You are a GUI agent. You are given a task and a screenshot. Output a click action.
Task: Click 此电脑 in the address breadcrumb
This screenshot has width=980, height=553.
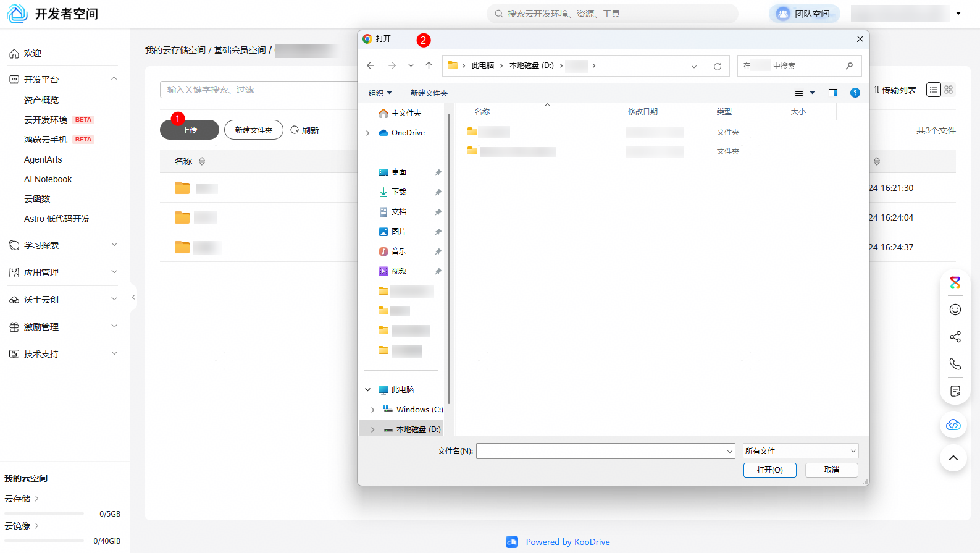(483, 65)
